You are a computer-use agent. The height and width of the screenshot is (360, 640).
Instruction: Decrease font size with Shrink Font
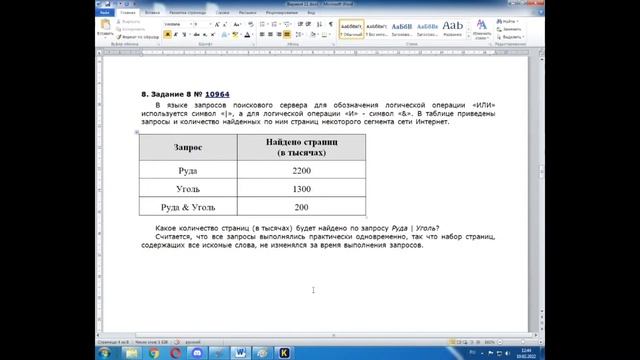[225, 25]
